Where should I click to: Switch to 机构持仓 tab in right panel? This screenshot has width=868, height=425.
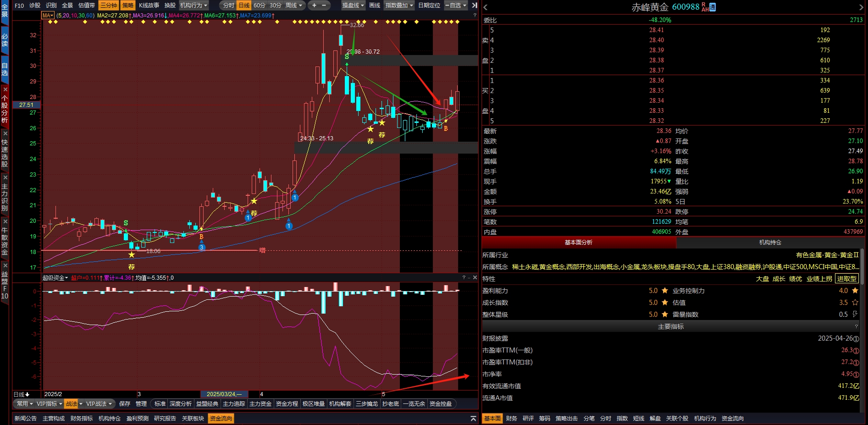coord(770,243)
